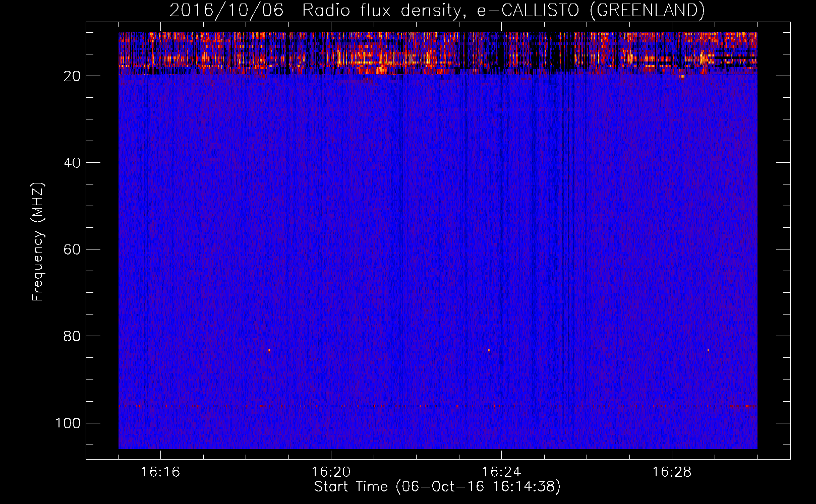The image size is (816, 504).
Task: Click the 40 MHz frequency tick label
Action: pos(72,163)
